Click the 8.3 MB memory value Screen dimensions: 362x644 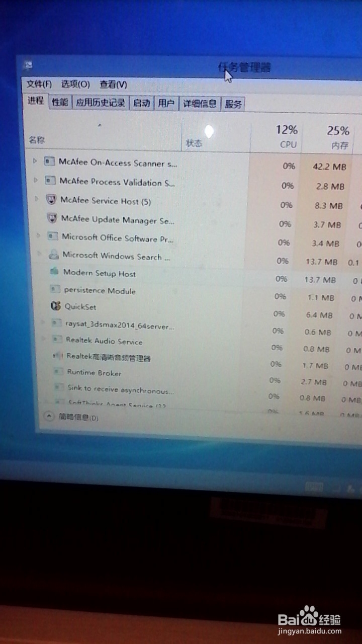(x=328, y=205)
